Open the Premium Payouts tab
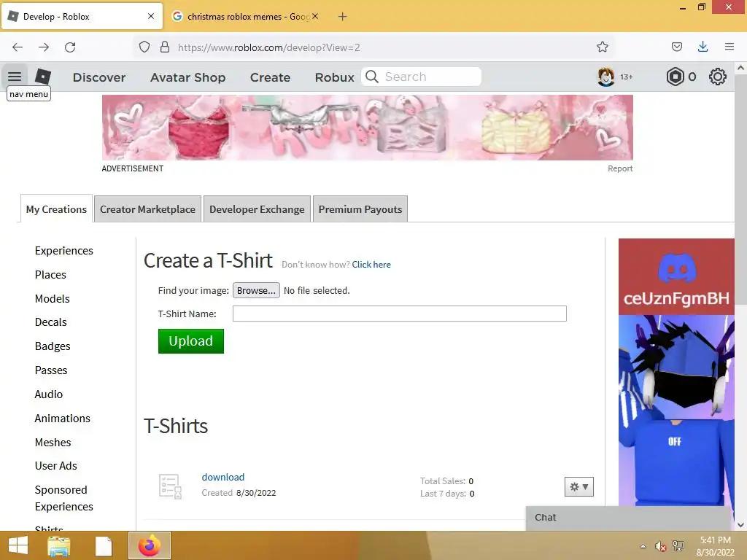The height and width of the screenshot is (560, 747). (360, 209)
